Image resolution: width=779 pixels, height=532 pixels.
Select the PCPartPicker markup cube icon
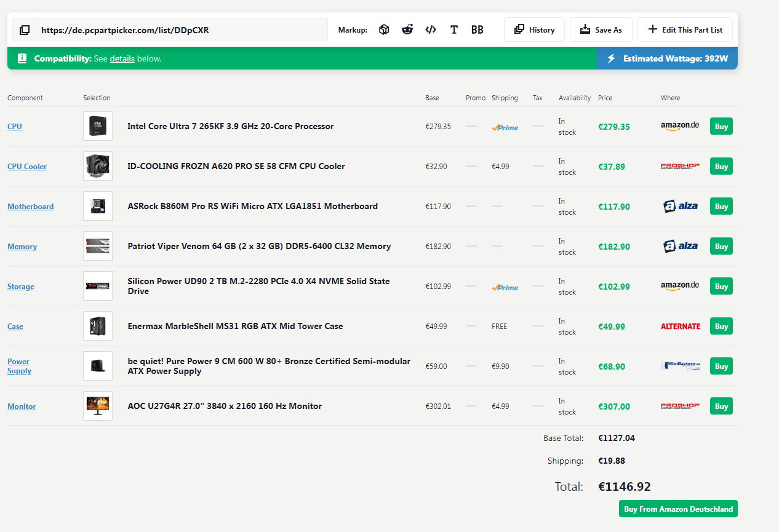pos(384,30)
